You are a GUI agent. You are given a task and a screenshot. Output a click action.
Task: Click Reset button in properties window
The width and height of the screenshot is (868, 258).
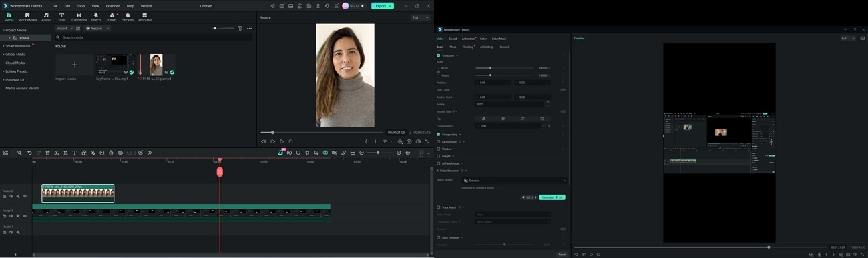click(562, 254)
